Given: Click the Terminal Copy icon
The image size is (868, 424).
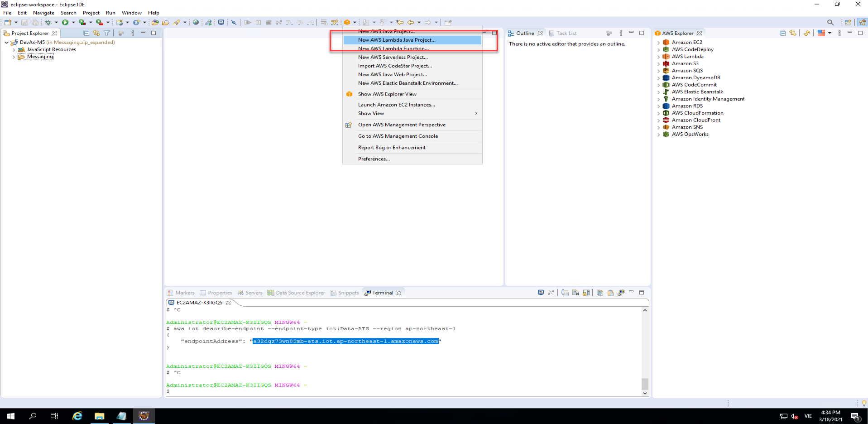Looking at the screenshot, I should 599,293.
